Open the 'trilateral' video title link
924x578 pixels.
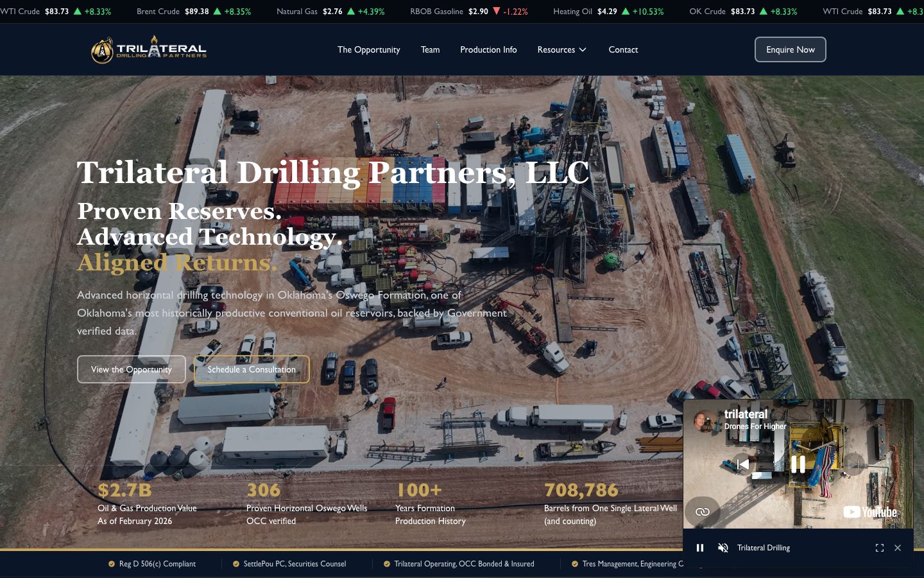coord(746,414)
